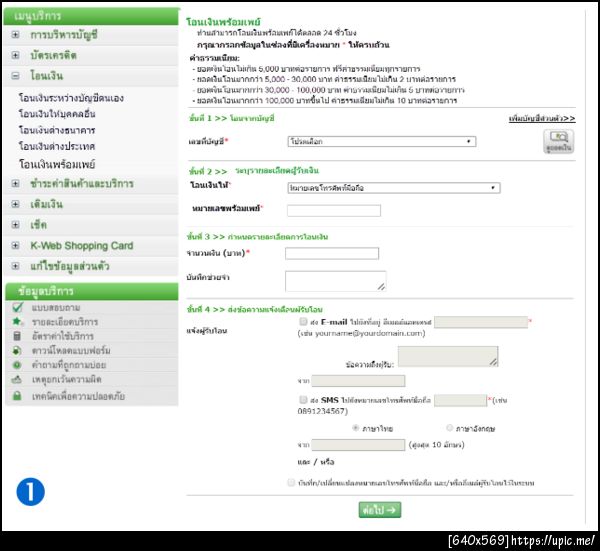Viewport: 600px width, 551px height.
Task: Open the เลขที่บัญชี account dropdown
Action: click(382, 142)
